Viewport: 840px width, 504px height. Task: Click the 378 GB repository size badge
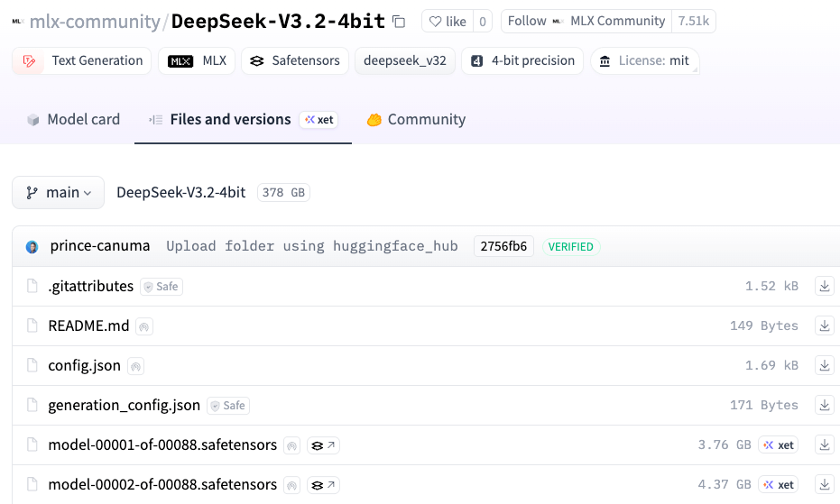(283, 192)
